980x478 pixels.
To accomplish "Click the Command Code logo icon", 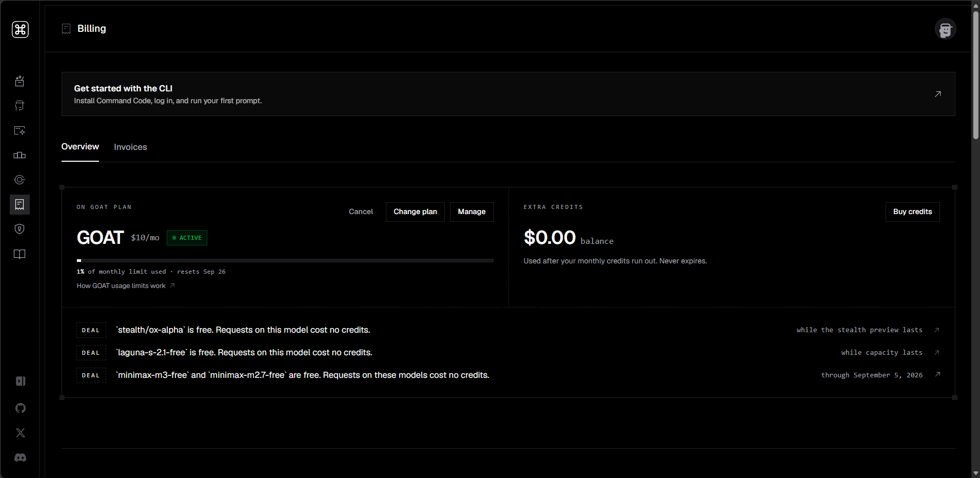I will pos(20,29).
